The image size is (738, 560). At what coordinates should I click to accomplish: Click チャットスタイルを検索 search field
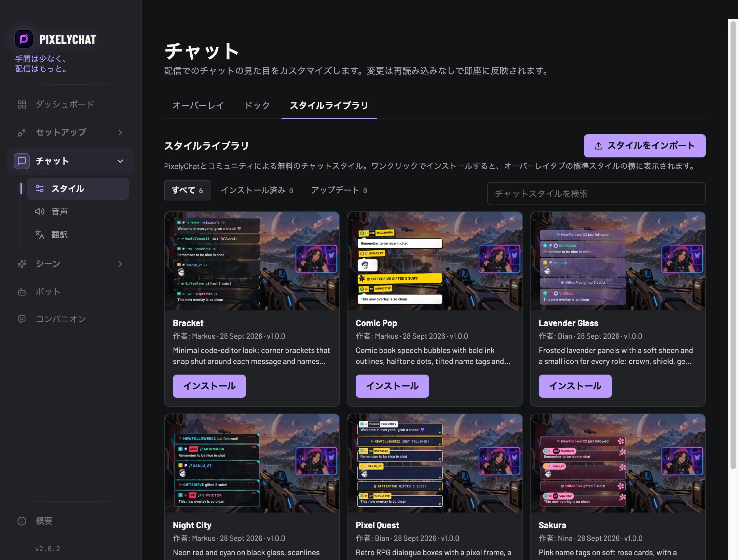pos(597,194)
